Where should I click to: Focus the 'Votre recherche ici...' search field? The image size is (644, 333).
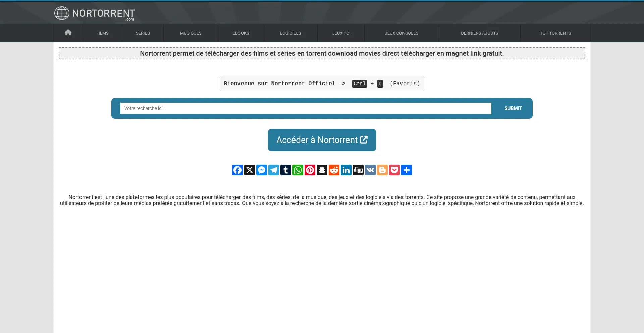pos(306,108)
